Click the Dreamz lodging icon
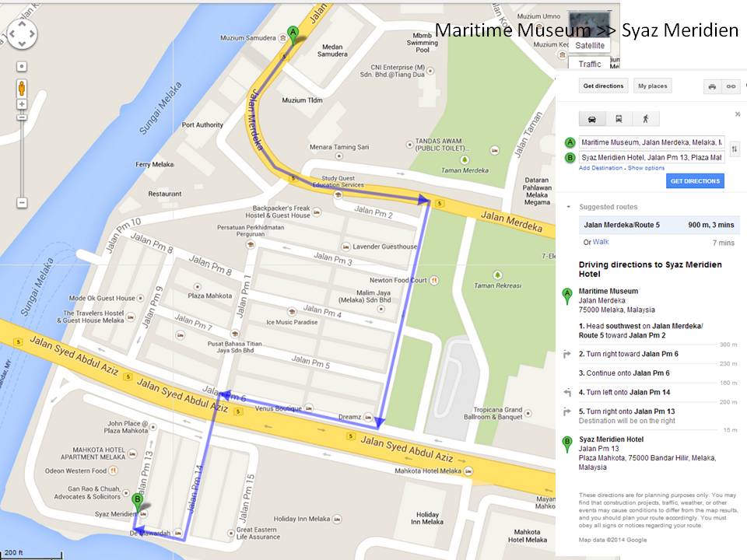This screenshot has height=560, width=747. point(368,417)
